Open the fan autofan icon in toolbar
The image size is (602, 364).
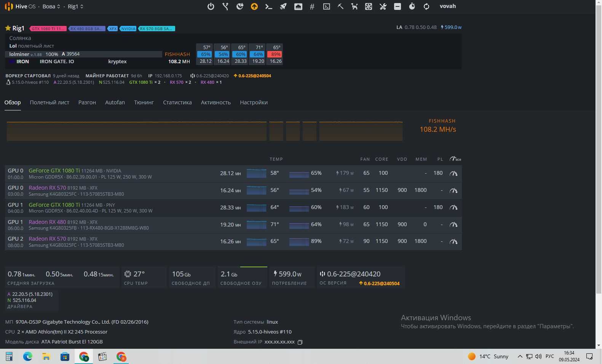tap(369, 6)
